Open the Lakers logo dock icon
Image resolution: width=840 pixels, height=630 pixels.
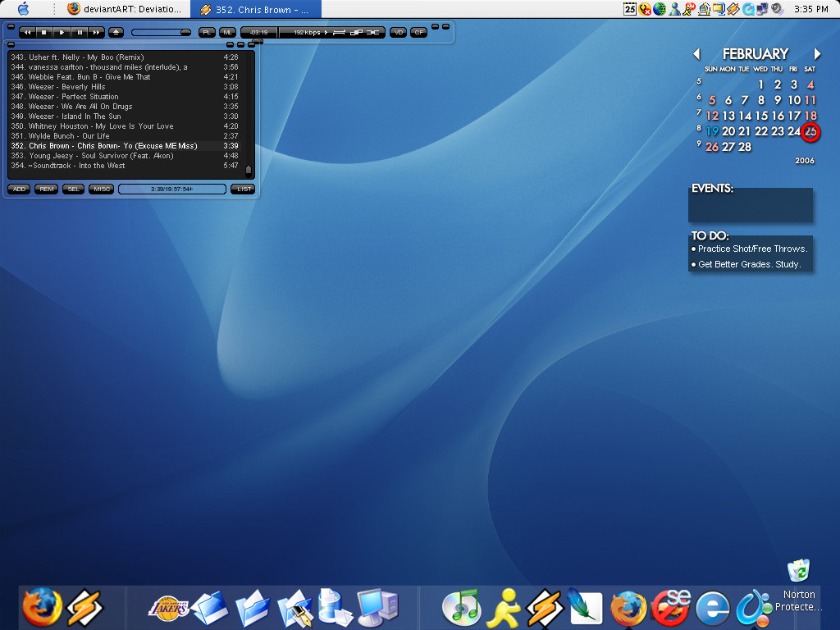click(168, 608)
